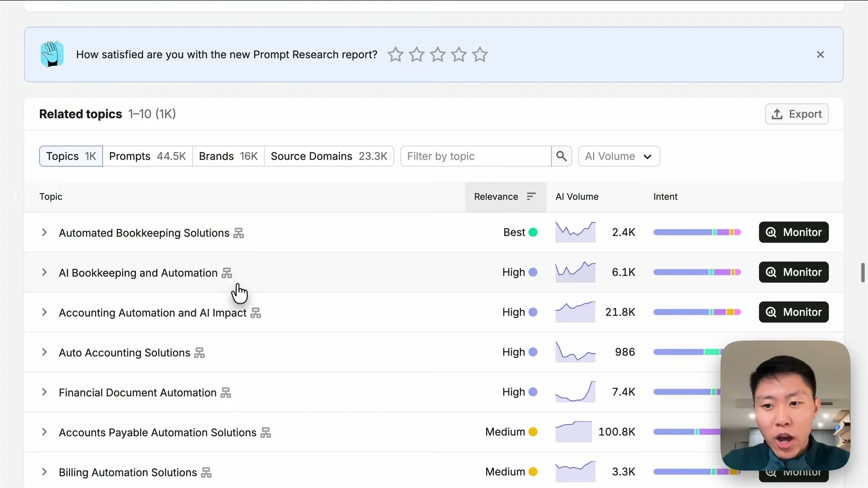Viewport: 868px width, 488px height.
Task: Click hierarchy icon next to Auto Accounting Solutions
Action: tap(199, 353)
